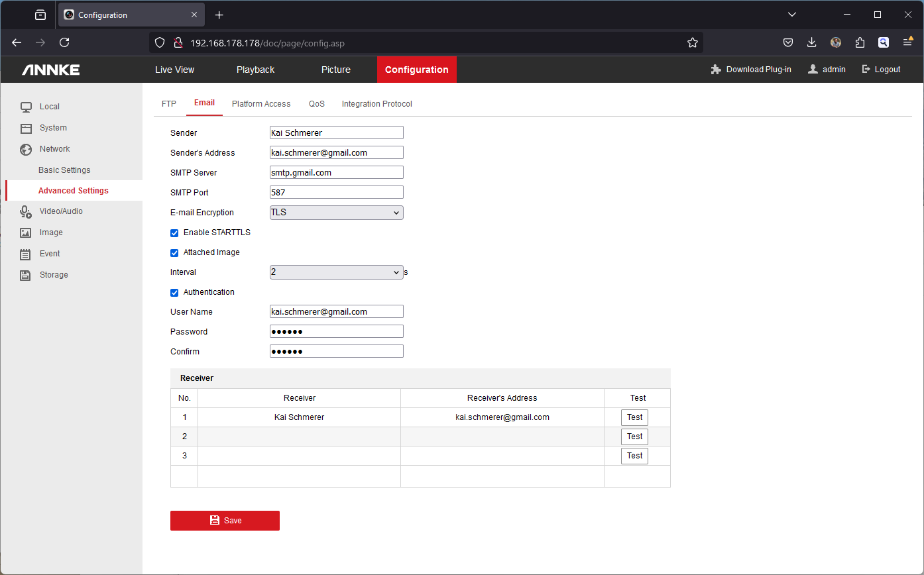Click the red Save button
The height and width of the screenshot is (575, 924).
tap(225, 521)
